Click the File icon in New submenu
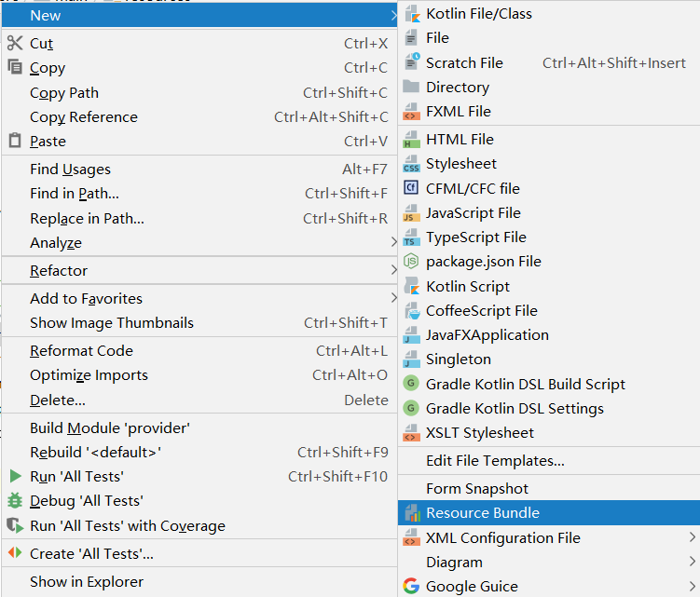The height and width of the screenshot is (597, 700). tap(411, 38)
